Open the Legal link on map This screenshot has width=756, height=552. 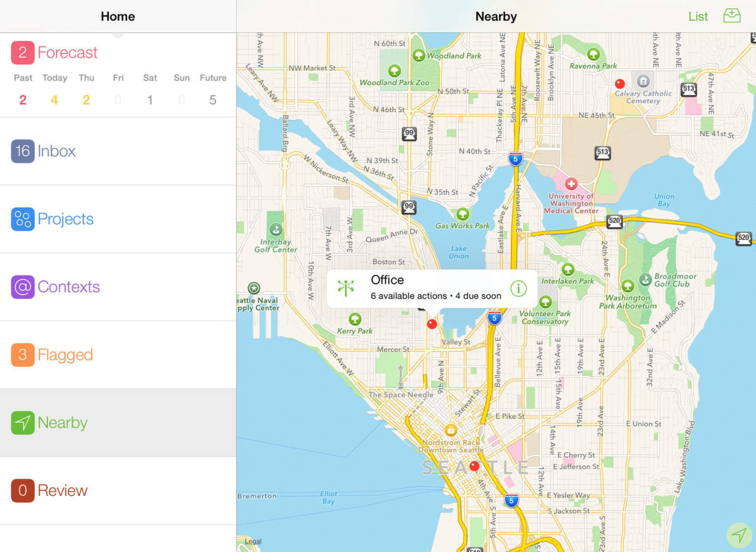point(253,541)
